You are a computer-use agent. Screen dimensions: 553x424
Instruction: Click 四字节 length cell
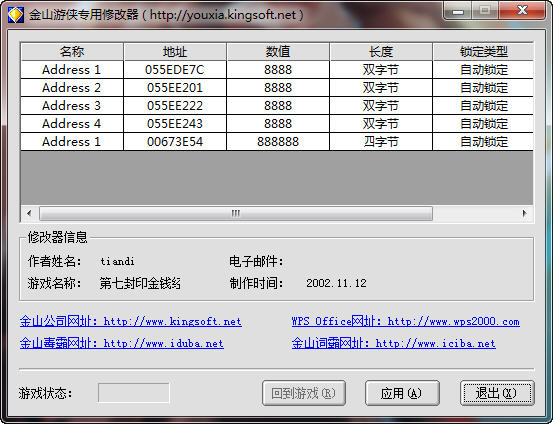pyautogui.click(x=381, y=142)
